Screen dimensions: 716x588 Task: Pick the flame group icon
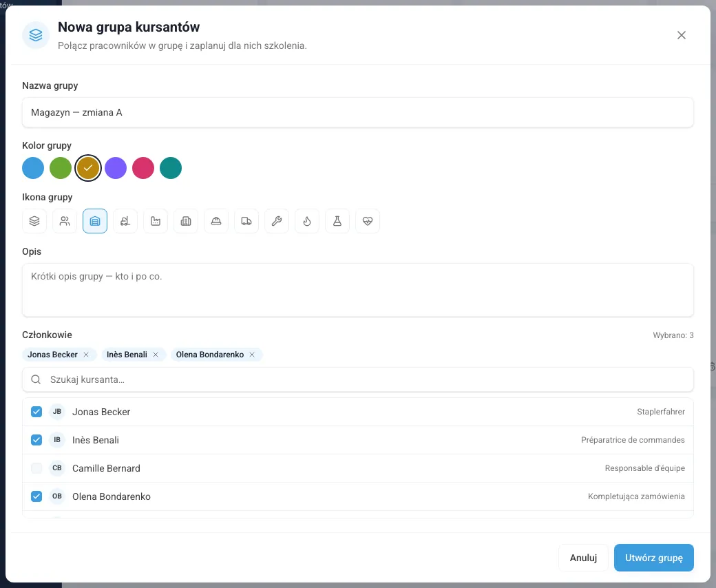307,221
